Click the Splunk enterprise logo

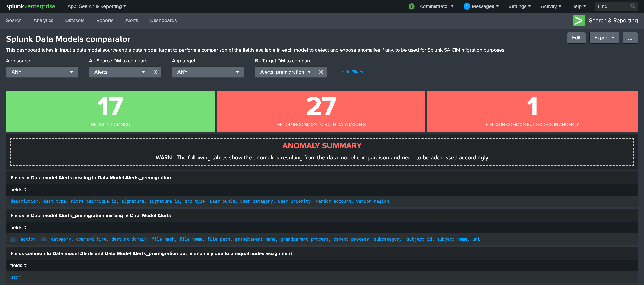pyautogui.click(x=30, y=6)
